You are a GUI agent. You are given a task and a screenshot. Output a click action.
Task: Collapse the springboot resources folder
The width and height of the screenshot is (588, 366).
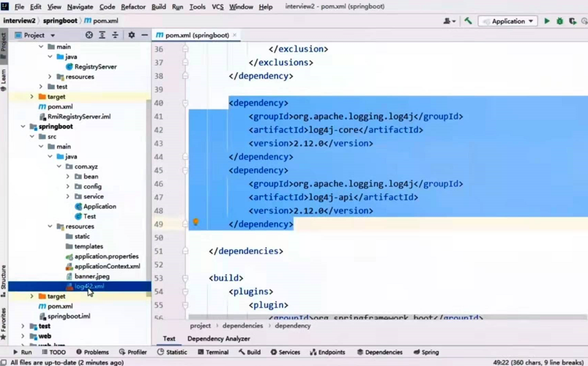click(x=50, y=226)
